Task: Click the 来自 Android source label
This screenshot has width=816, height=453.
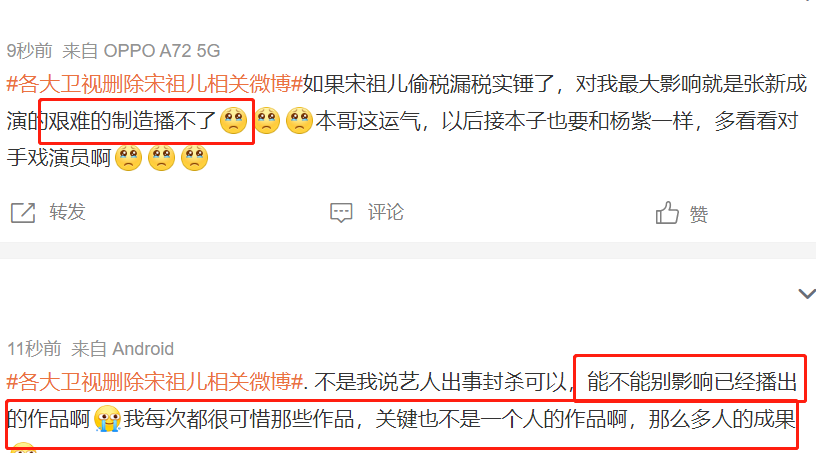Action: pos(122,348)
